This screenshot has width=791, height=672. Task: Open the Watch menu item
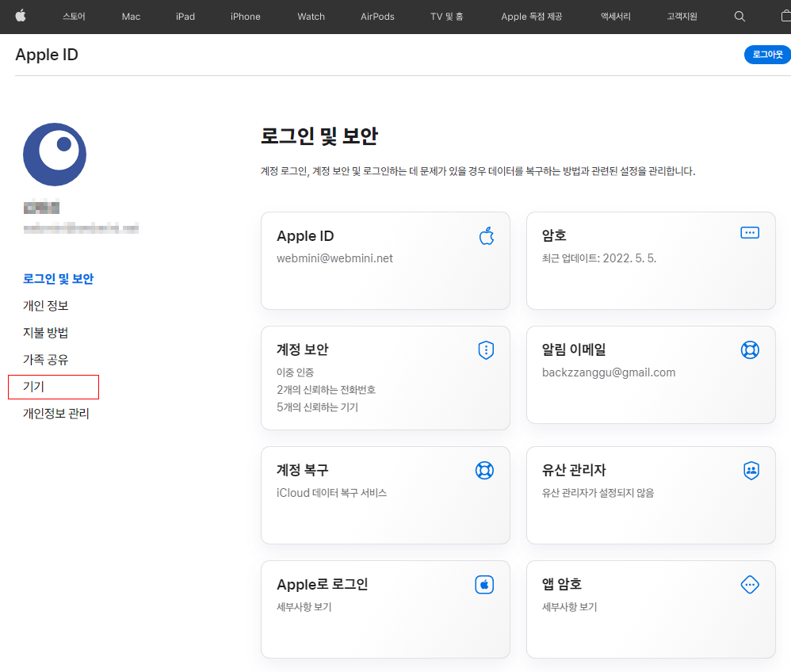click(311, 17)
